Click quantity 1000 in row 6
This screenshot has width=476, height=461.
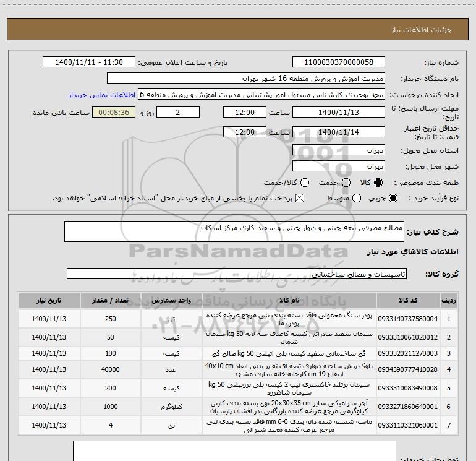pyautogui.click(x=111, y=407)
